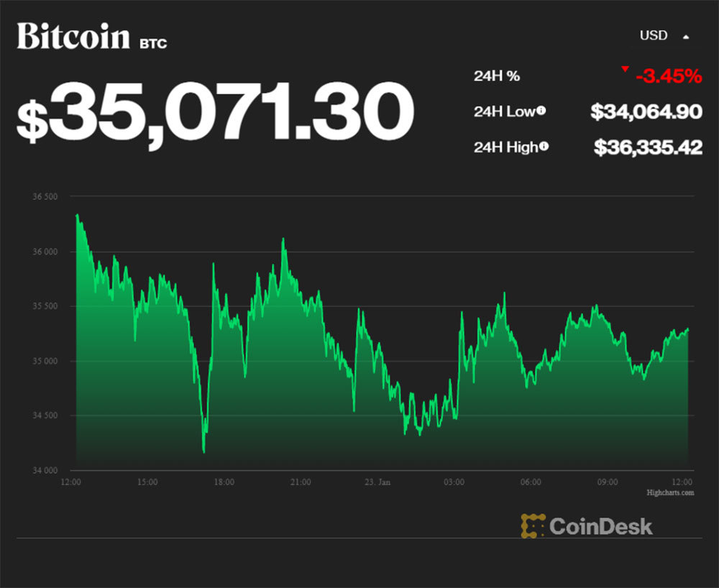Image resolution: width=719 pixels, height=588 pixels.
Task: Click the $36,335.42 24H high value
Action: click(x=647, y=147)
